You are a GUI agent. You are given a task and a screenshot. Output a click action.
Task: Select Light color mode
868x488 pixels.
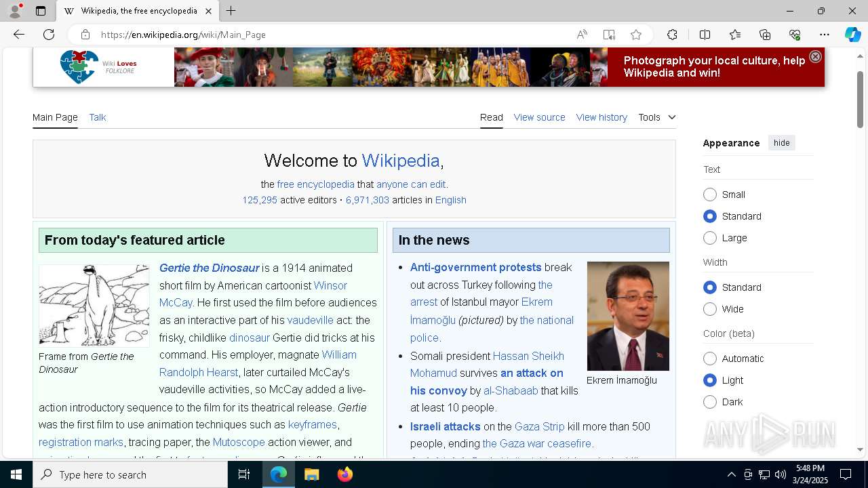click(x=710, y=380)
